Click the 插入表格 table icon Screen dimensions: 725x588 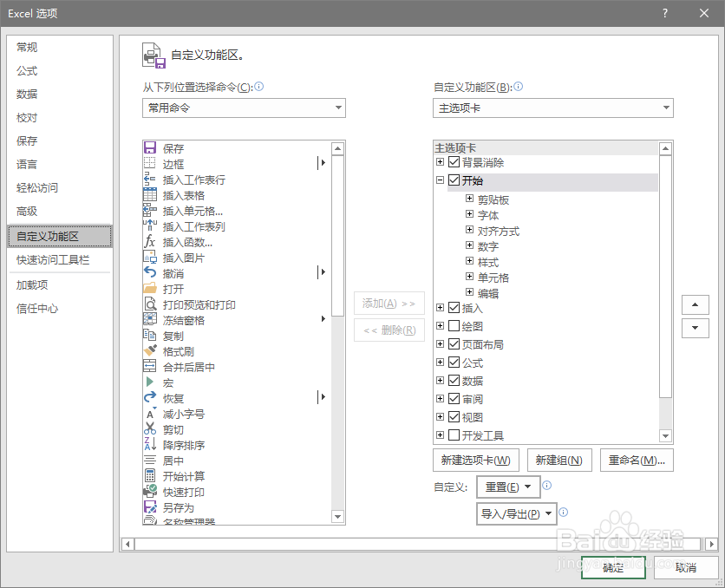click(x=150, y=194)
